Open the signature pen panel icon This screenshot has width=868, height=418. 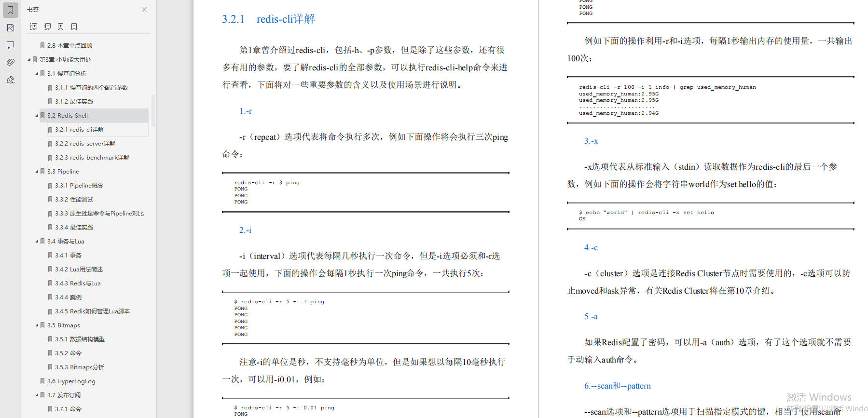point(10,80)
